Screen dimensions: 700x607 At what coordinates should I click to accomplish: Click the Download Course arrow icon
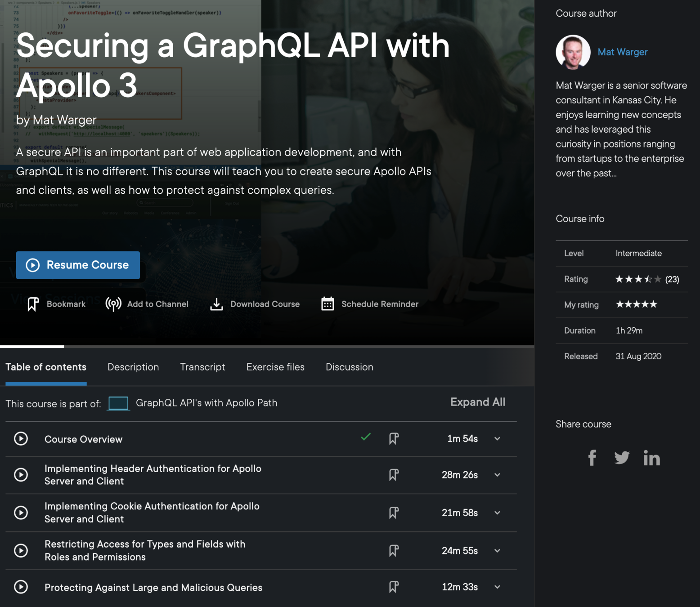point(216,304)
